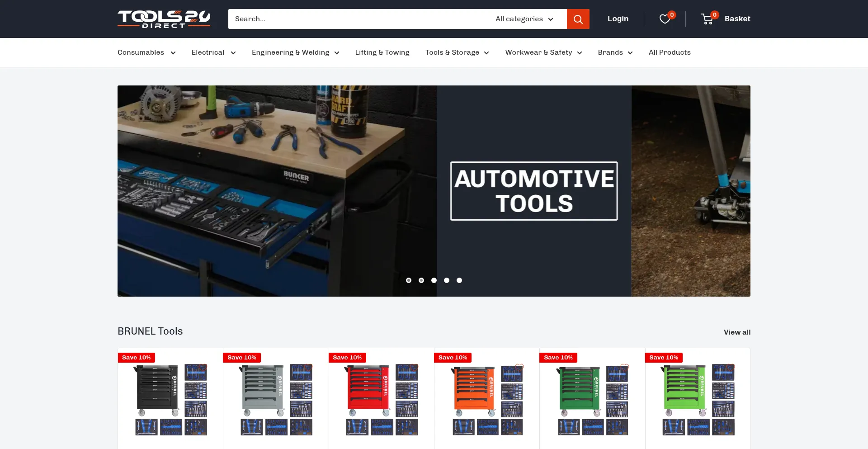Click the BRUNEL Tools section heading
The height and width of the screenshot is (449, 868).
(150, 331)
